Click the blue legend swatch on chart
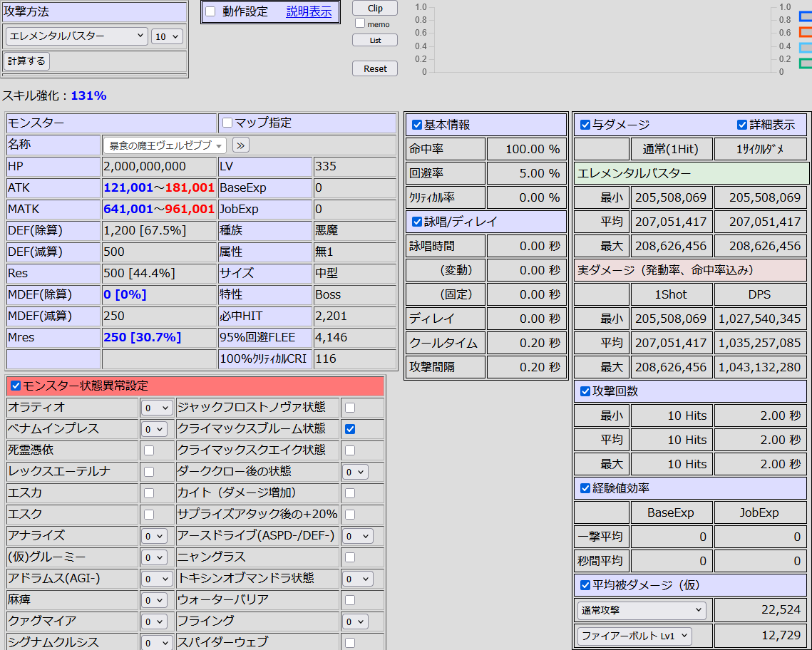The image size is (812, 650). [x=805, y=17]
